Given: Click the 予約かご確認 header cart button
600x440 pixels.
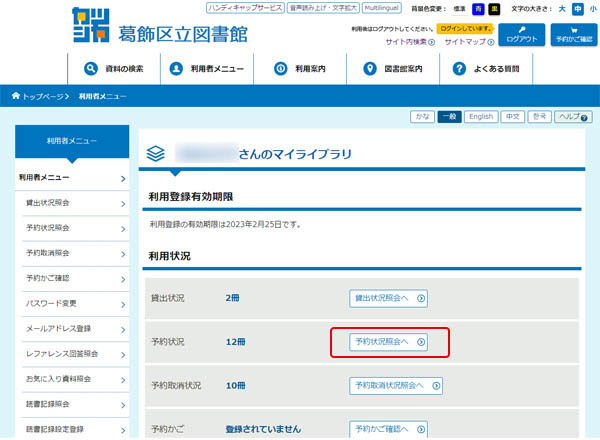Looking at the screenshot, I should [x=574, y=34].
